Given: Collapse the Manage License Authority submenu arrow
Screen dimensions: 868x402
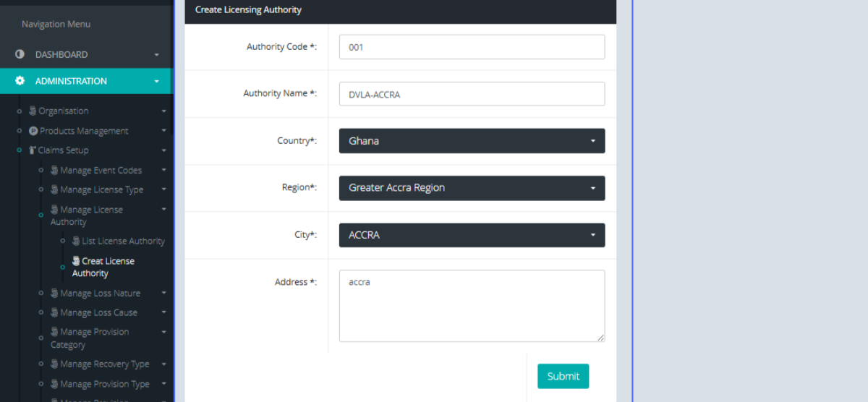Looking at the screenshot, I should coord(163,210).
